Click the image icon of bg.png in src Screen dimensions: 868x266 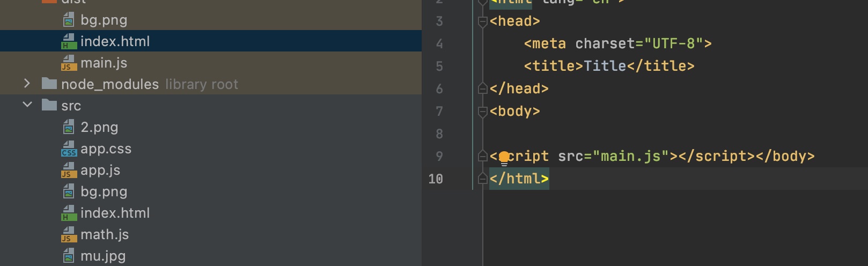[69, 192]
